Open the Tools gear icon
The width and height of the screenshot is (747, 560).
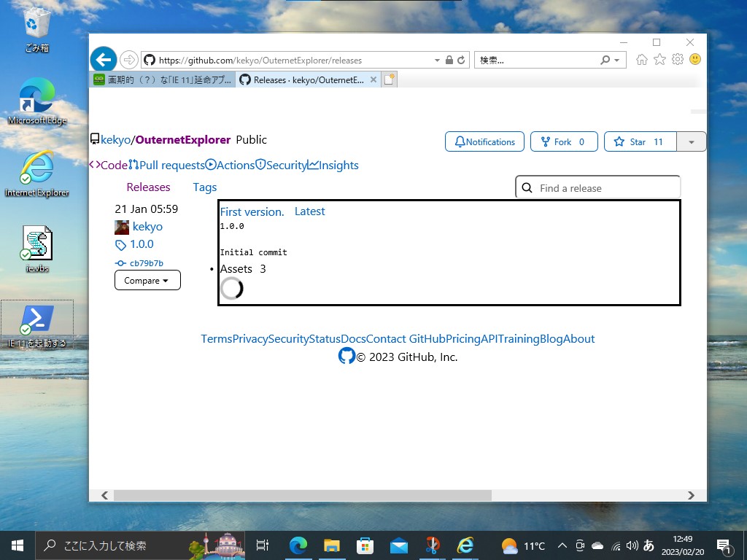coord(677,60)
